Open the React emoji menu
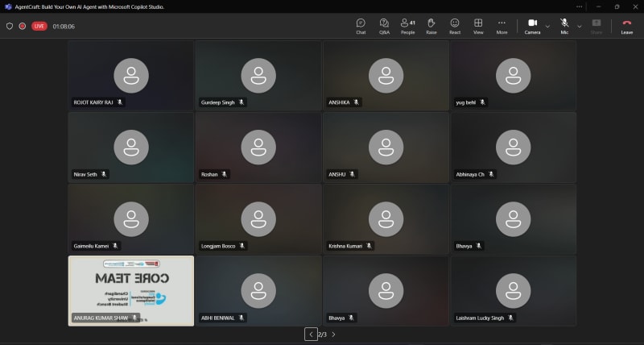This screenshot has width=644, height=345. pyautogui.click(x=455, y=27)
